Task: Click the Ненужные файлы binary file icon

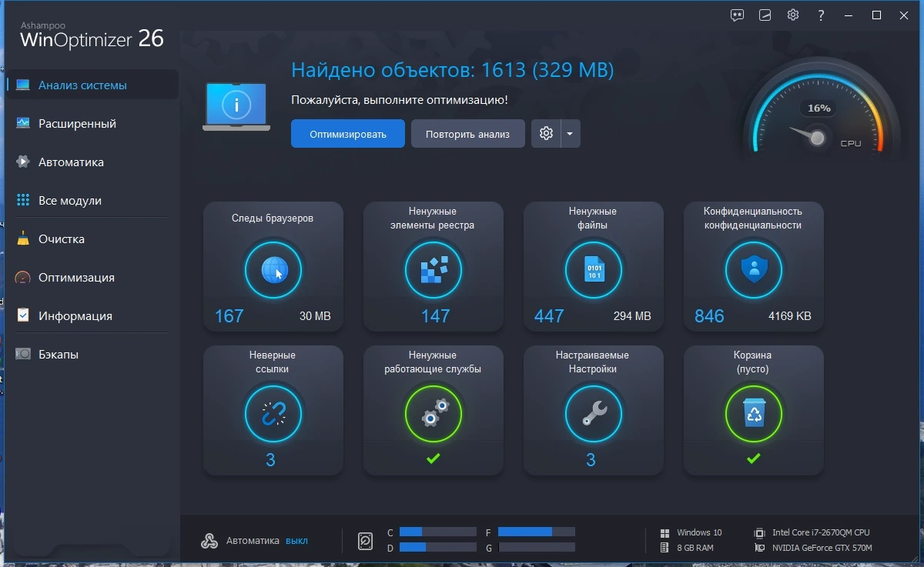Action: (x=594, y=271)
